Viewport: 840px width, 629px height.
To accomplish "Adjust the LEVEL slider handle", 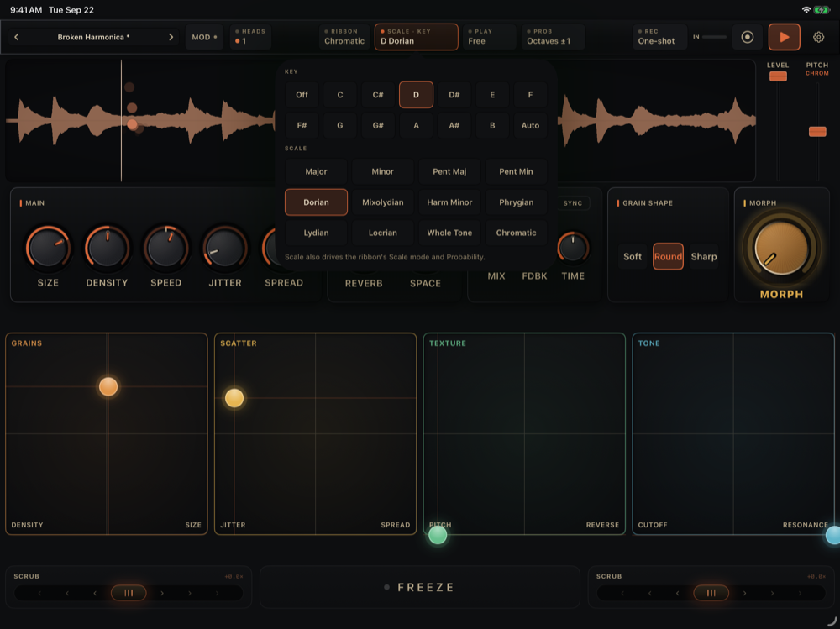I will 778,76.
